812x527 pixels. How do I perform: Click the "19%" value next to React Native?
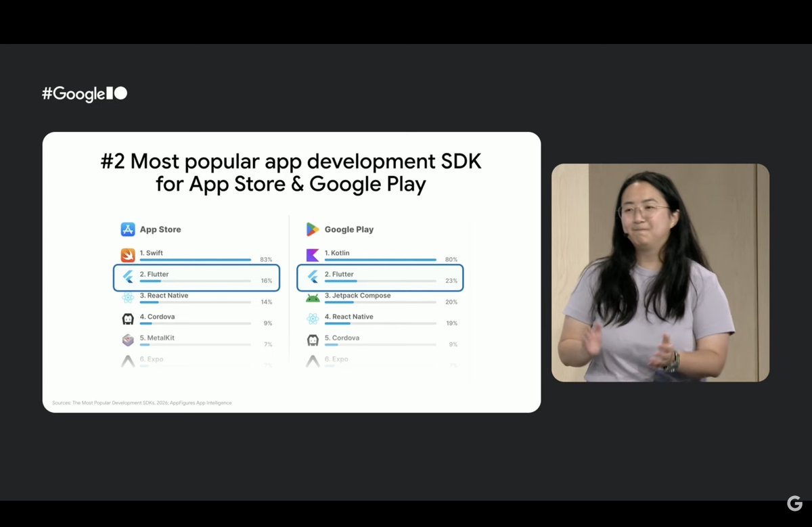click(x=451, y=323)
